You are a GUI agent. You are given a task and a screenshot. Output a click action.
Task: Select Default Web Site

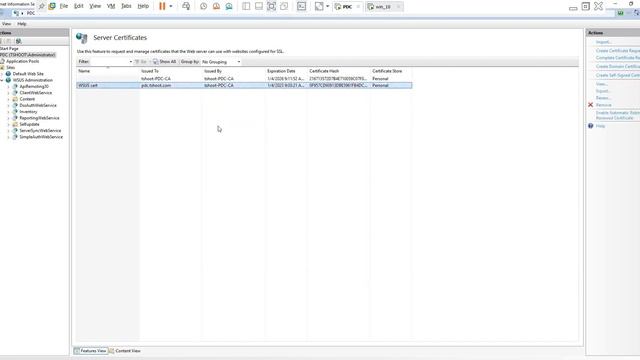click(28, 73)
